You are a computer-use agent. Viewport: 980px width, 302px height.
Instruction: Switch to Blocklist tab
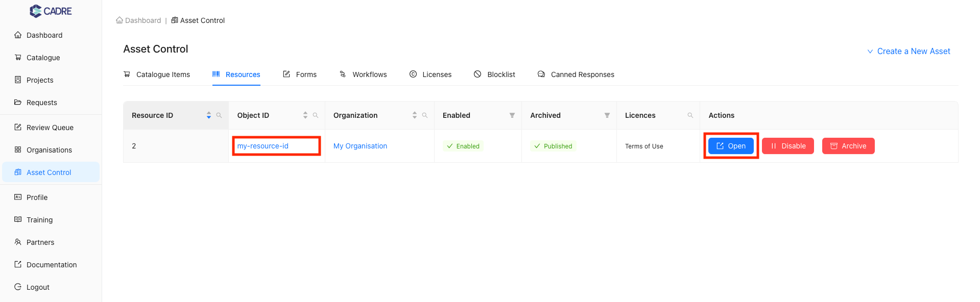point(494,74)
